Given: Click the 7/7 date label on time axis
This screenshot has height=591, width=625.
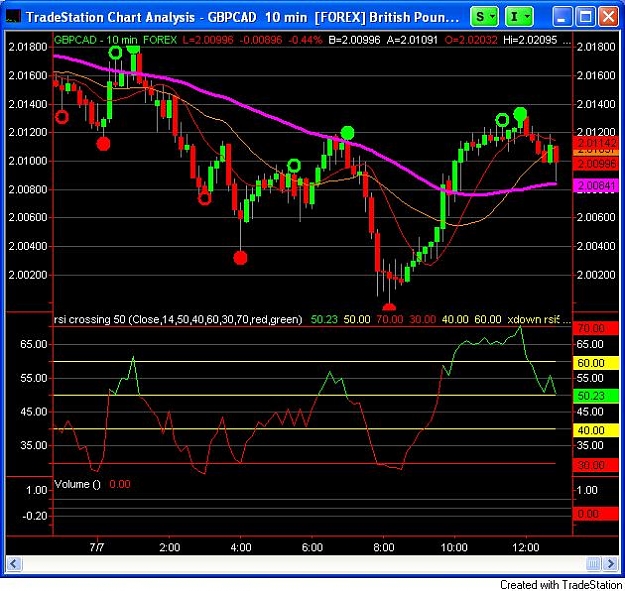Looking at the screenshot, I should [x=96, y=547].
